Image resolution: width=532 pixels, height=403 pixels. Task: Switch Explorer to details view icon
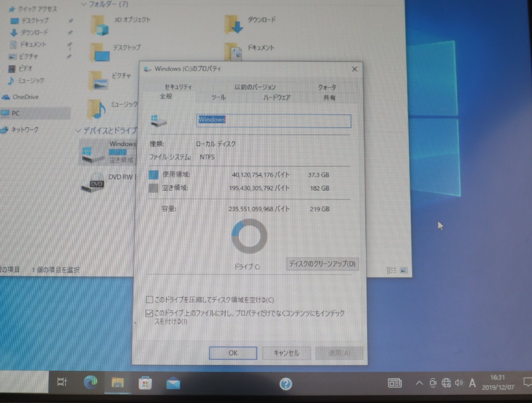tap(392, 270)
